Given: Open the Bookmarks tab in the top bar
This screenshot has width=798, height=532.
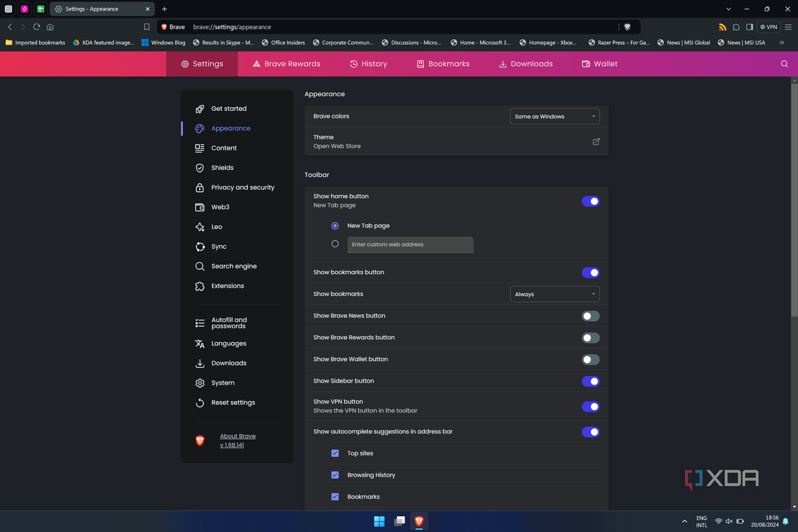Looking at the screenshot, I should click(x=442, y=64).
